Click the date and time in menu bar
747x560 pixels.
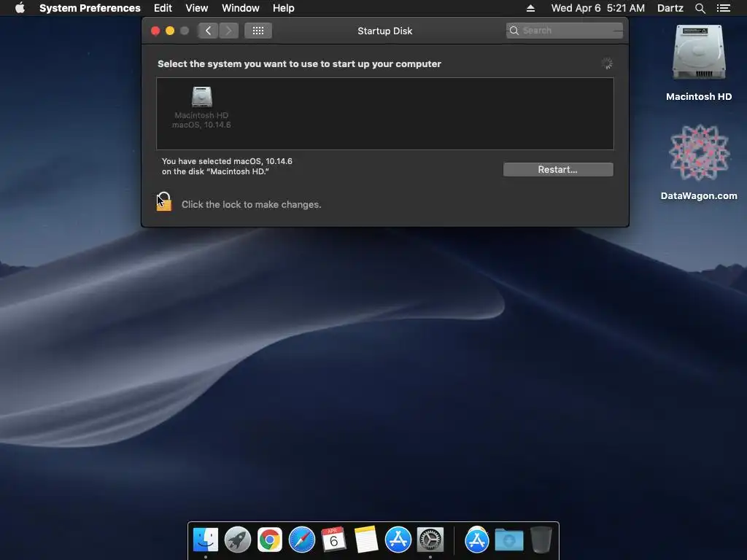[x=598, y=8]
